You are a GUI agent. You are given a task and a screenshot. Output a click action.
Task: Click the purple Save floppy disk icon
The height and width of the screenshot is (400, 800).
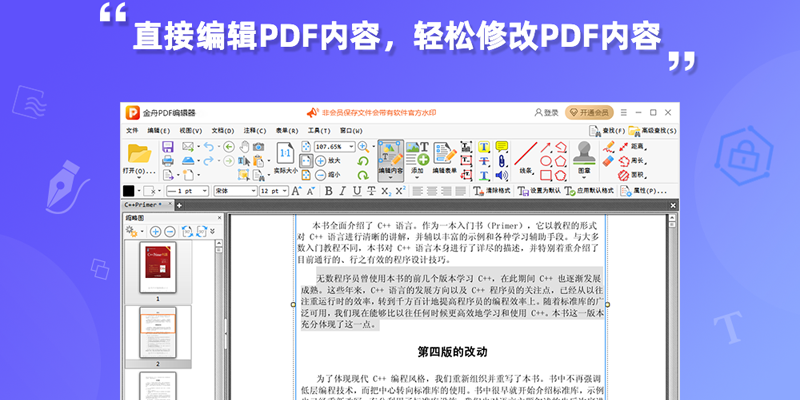168,147
